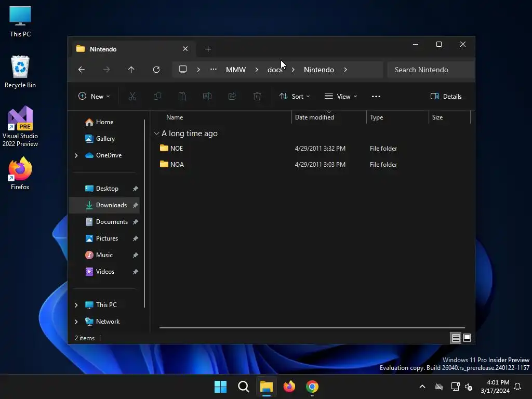This screenshot has height=399, width=532.
Task: Select Visual Studio 2022 Preview desktop icon
Action: (x=20, y=127)
